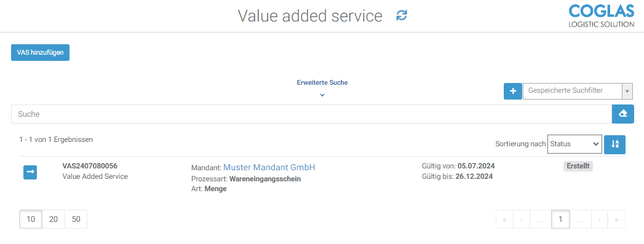Toggle sort direction with the A-Z icon
The height and width of the screenshot is (244, 644).
(x=614, y=144)
